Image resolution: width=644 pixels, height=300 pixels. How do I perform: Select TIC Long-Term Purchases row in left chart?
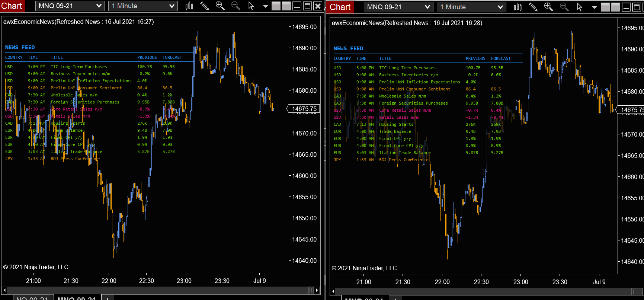(x=90, y=67)
